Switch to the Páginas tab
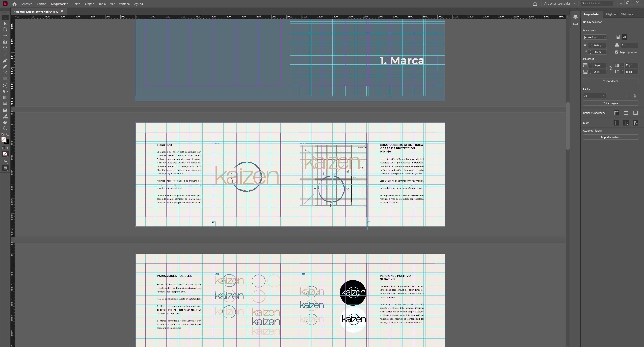 pyautogui.click(x=611, y=14)
